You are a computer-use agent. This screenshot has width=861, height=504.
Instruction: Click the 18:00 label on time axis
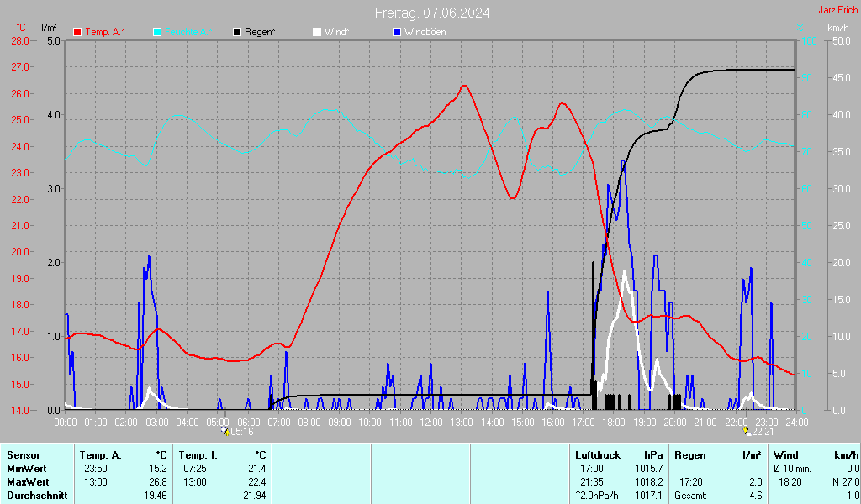point(614,422)
